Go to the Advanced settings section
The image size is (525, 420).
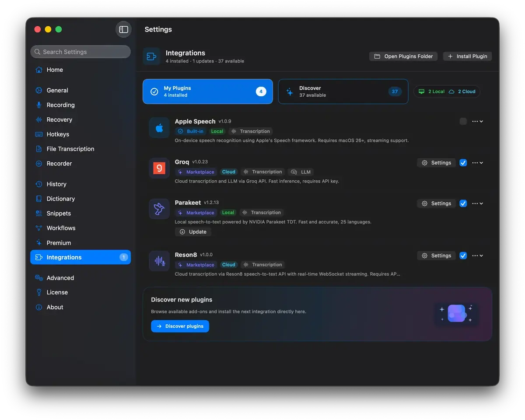(x=80, y=278)
